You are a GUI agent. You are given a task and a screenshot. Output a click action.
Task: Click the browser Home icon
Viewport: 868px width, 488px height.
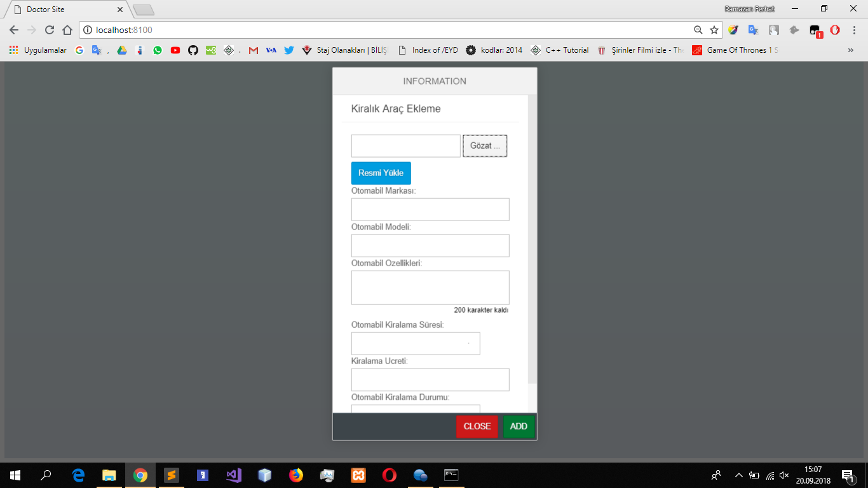point(66,30)
